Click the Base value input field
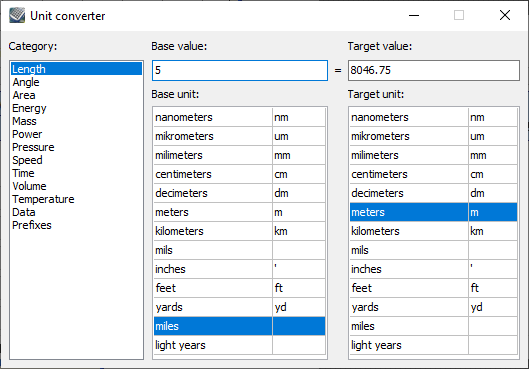This screenshot has width=529, height=369. coord(240,70)
